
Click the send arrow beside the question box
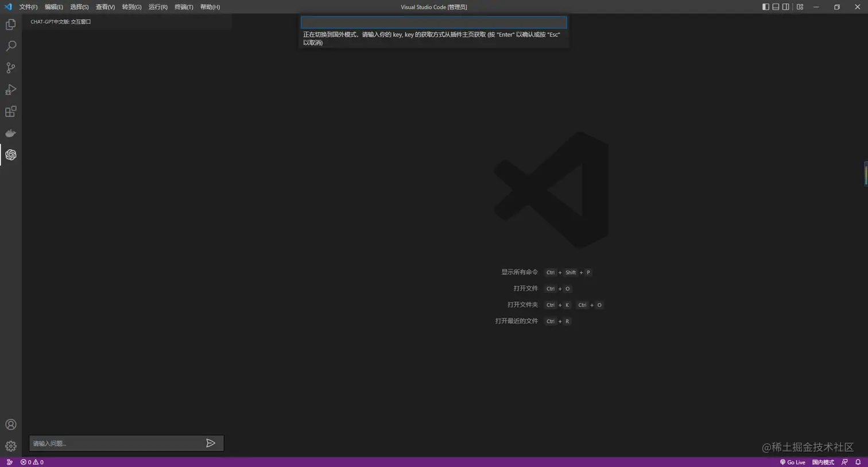tap(211, 443)
